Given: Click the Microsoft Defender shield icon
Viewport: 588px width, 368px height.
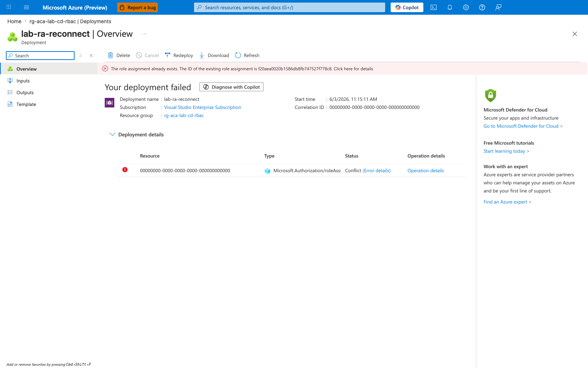Looking at the screenshot, I should (x=490, y=96).
